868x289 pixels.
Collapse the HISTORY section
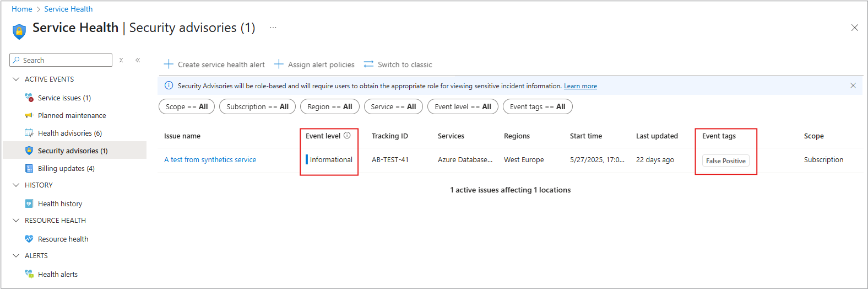pos(16,185)
